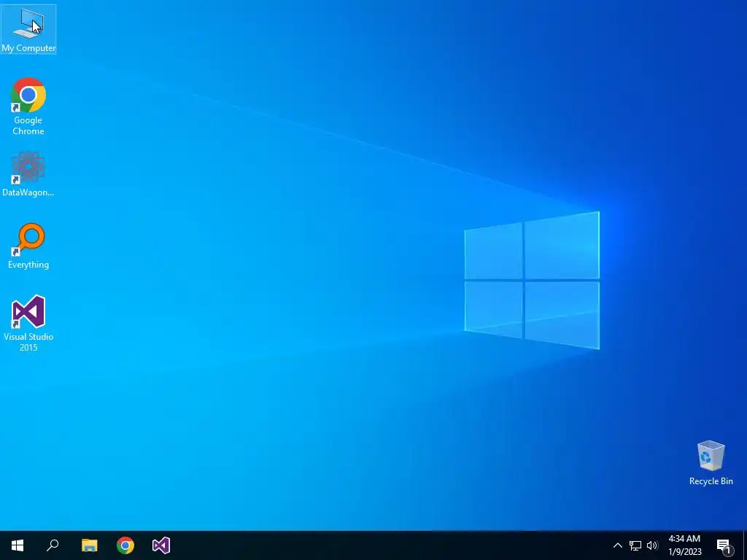
Task: Launch Visual Studio from the taskbar
Action: 161,545
